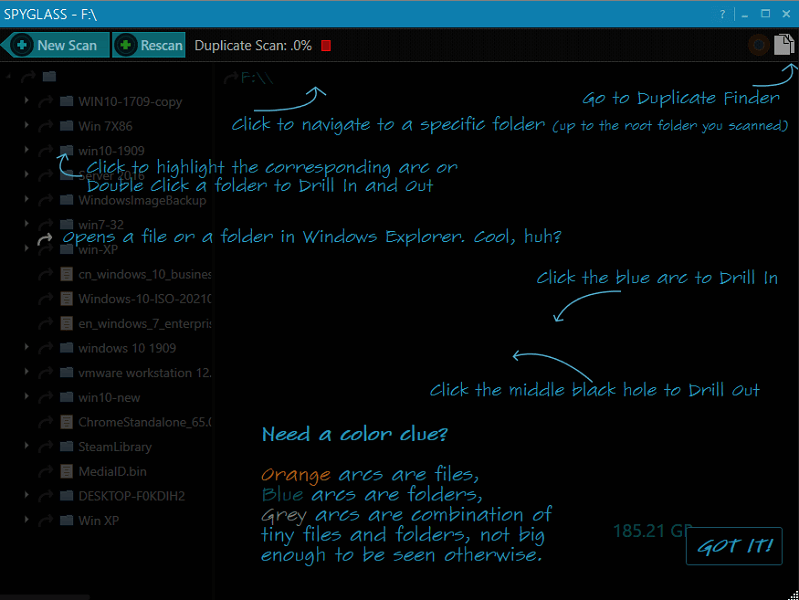Click the highlighted open-in-Explorer arrow for win7-32
Image resolution: width=799 pixels, height=600 pixels.
click(x=44, y=240)
